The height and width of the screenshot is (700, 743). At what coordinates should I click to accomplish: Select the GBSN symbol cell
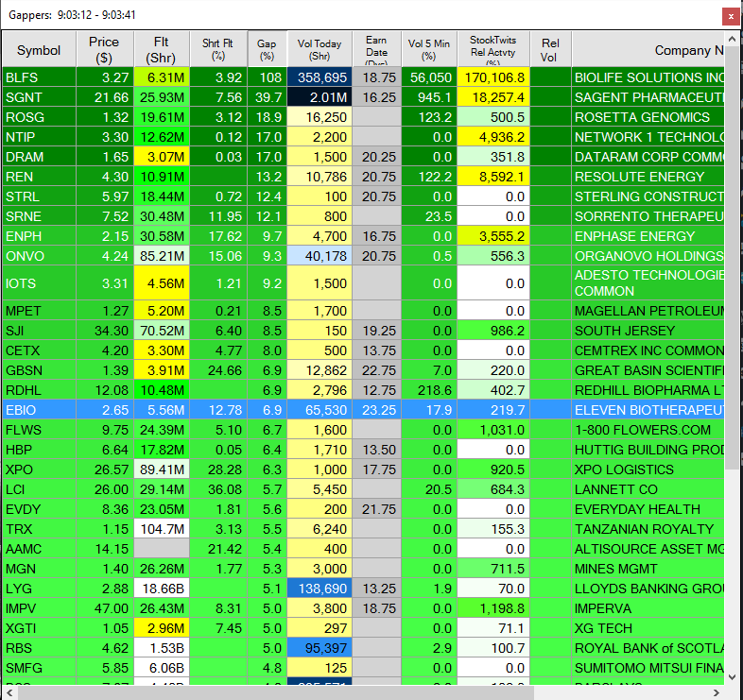tap(39, 370)
